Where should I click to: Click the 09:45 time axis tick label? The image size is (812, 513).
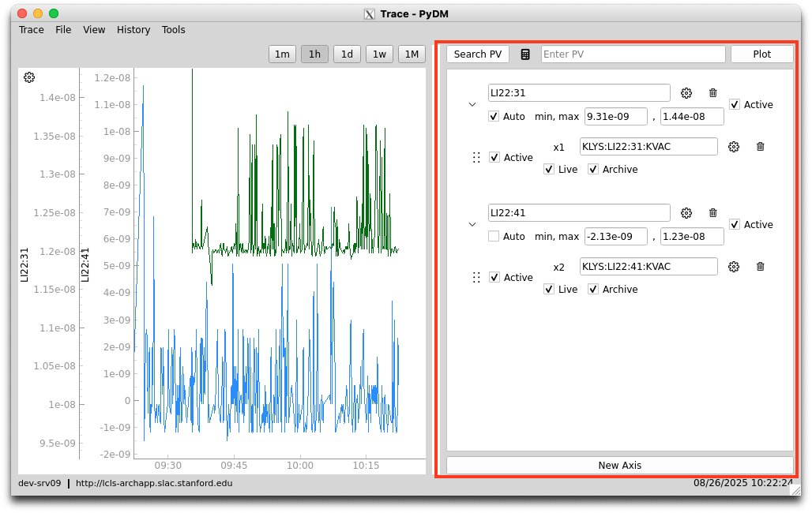pyautogui.click(x=234, y=466)
